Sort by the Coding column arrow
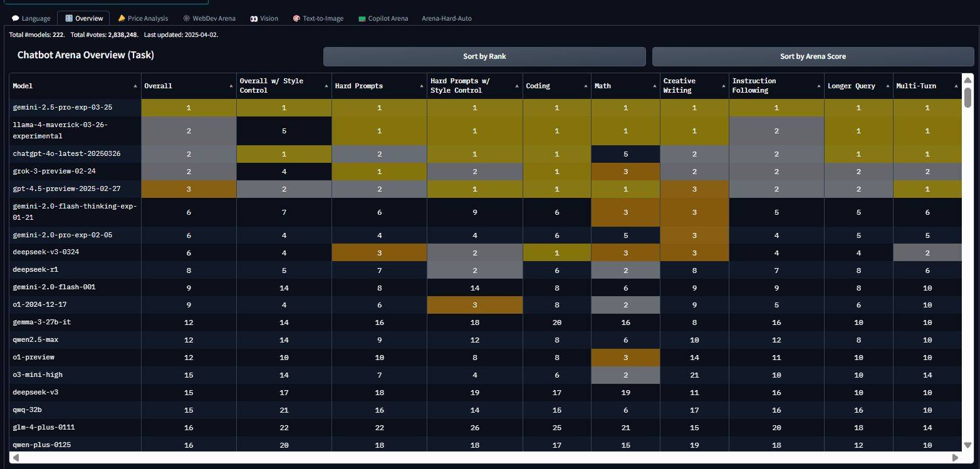The image size is (980, 469). (x=585, y=86)
